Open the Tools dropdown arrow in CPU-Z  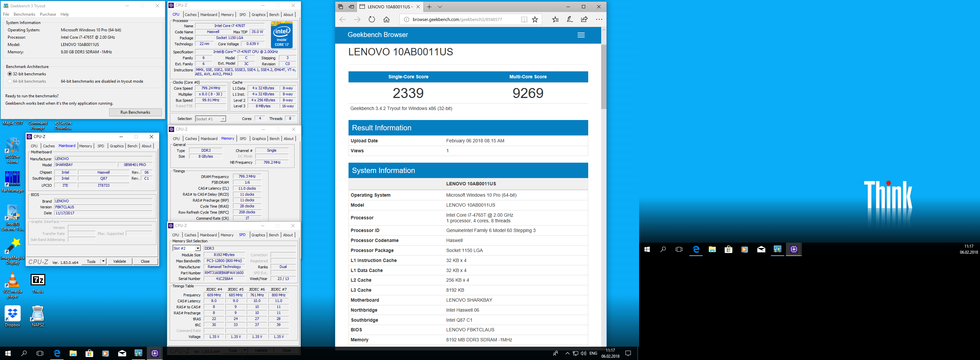click(103, 261)
